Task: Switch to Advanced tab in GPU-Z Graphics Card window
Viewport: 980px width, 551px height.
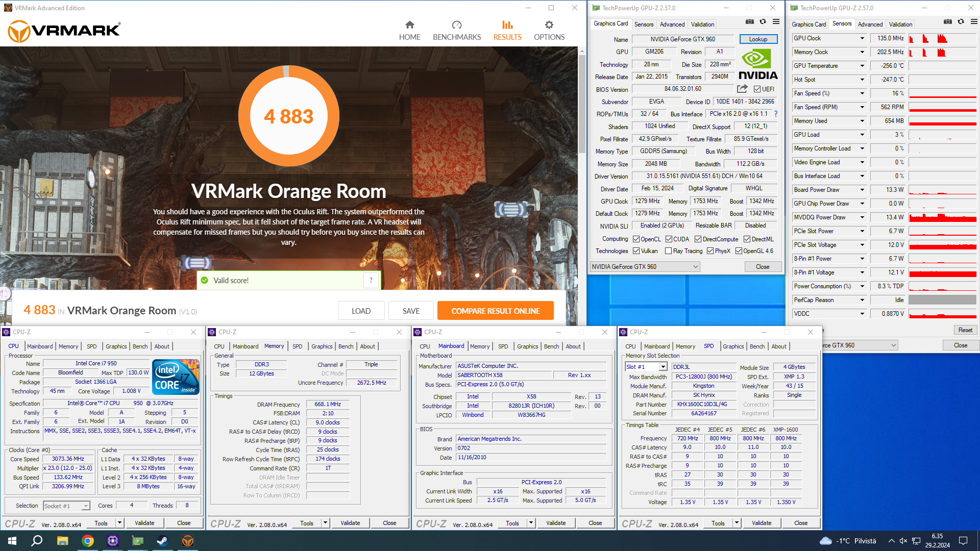Action: 672,24
